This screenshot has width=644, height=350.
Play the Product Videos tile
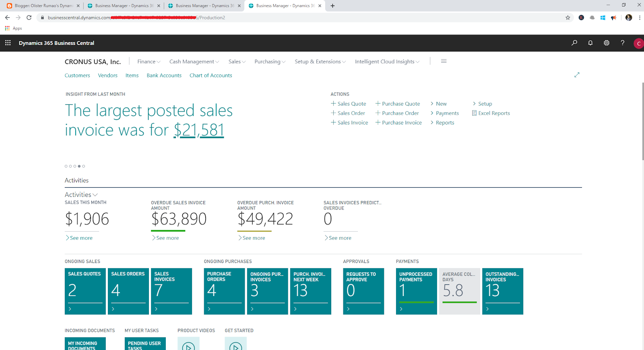pos(188,344)
